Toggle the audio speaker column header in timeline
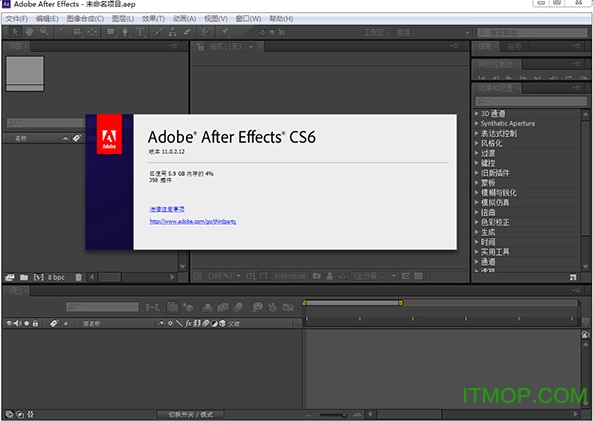The height and width of the screenshot is (421, 593). [x=18, y=323]
